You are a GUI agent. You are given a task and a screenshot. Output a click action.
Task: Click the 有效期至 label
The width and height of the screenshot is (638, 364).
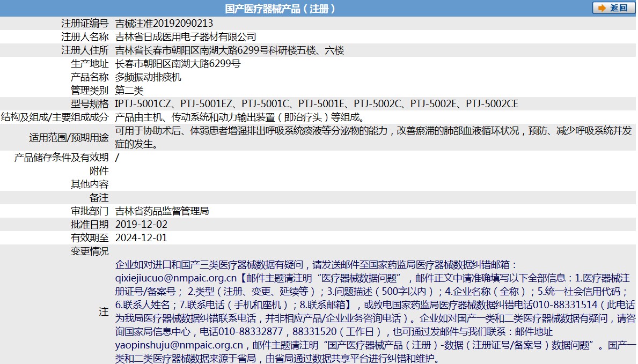(x=90, y=238)
